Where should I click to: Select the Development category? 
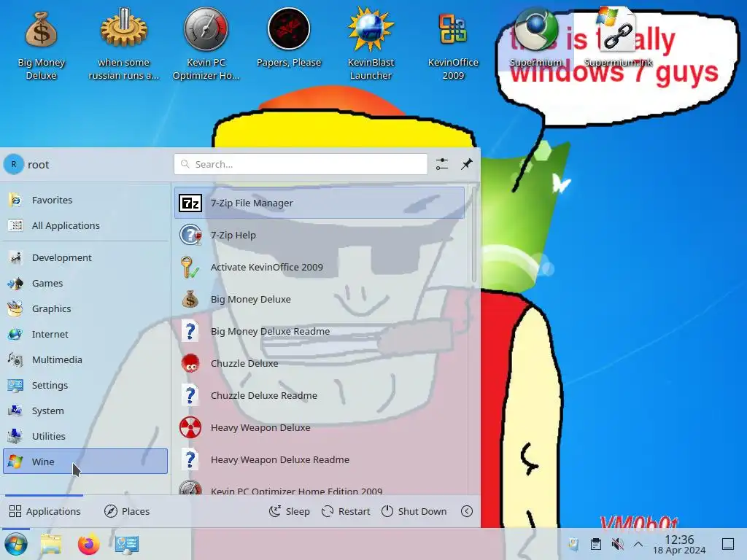(x=85, y=257)
